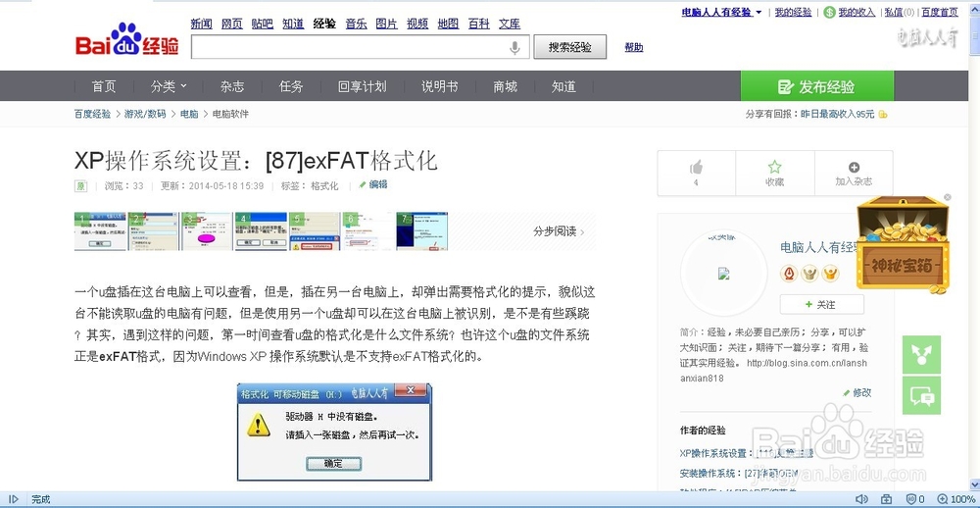Go to 首页 in navigation bar
The image size is (980, 508).
pos(104,86)
